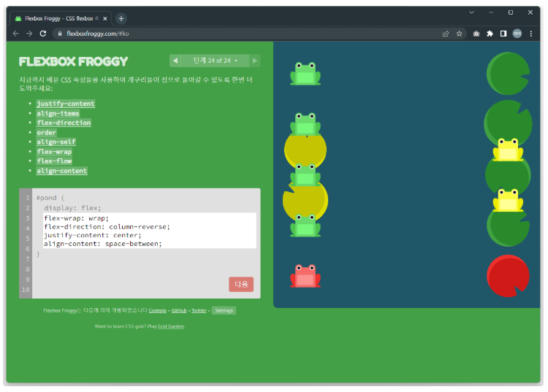Show help for the order property
This screenshot has height=392, width=548.
[x=47, y=133]
